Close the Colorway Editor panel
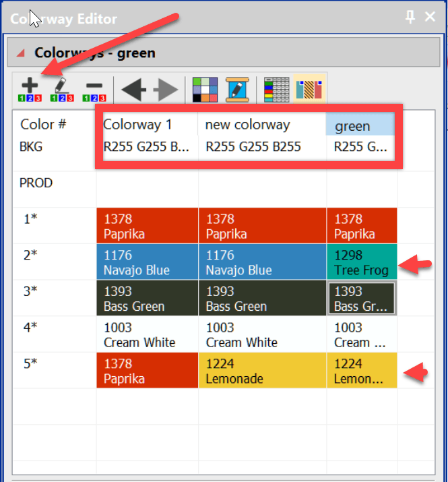448x482 pixels. pos(430,18)
